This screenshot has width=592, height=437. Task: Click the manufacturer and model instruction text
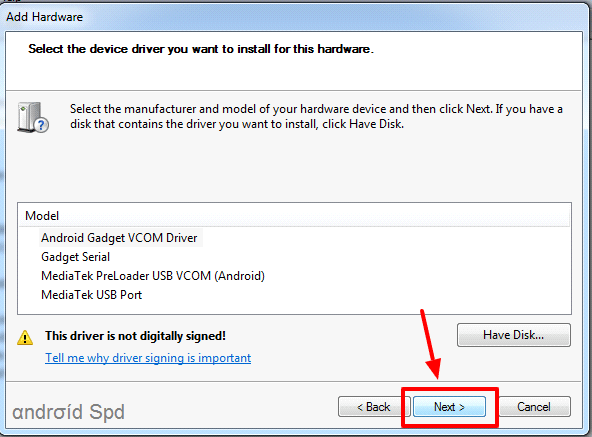[316, 116]
